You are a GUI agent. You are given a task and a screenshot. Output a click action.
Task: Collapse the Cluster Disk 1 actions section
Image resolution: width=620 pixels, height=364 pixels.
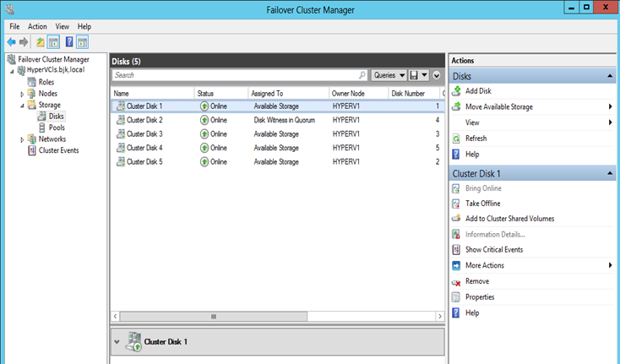point(610,173)
